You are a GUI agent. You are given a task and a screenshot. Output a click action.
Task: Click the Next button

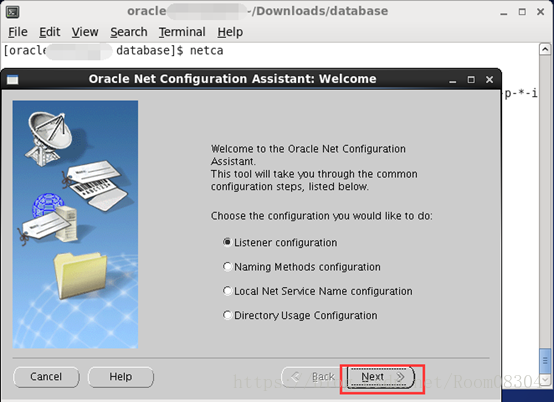pos(381,377)
